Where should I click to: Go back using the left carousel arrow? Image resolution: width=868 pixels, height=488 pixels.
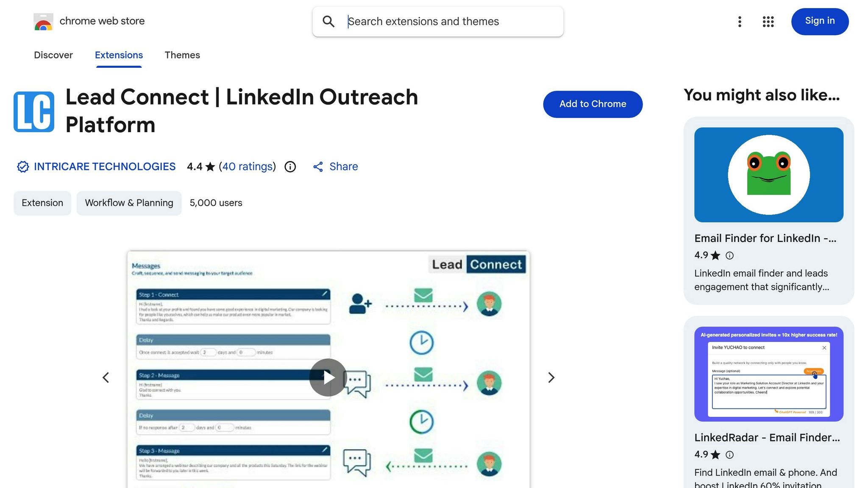click(x=106, y=377)
